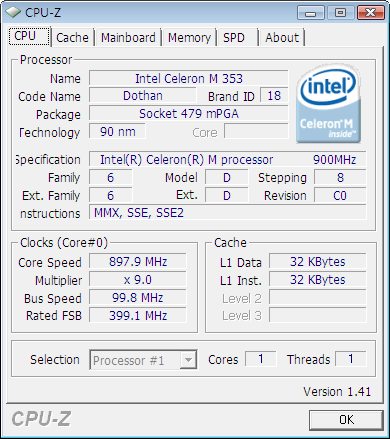Click the Rated FSB value 399.1 MHz
Image resolution: width=390 pixels, height=439 pixels.
tap(138, 315)
